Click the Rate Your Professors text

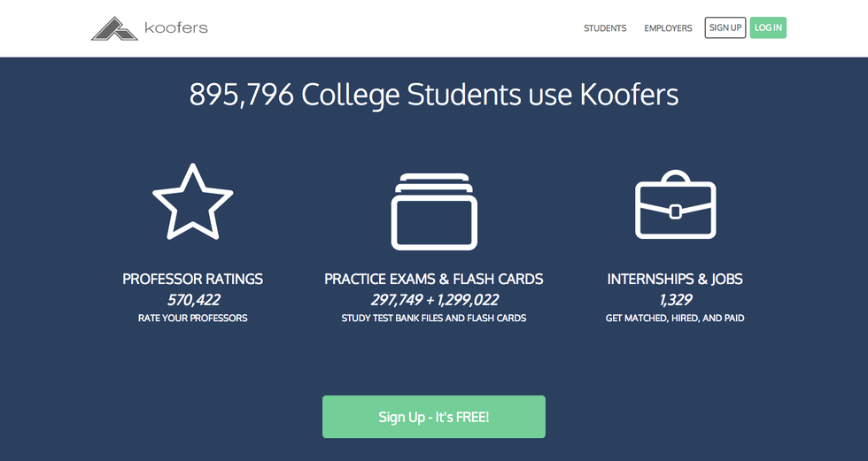pos(192,318)
